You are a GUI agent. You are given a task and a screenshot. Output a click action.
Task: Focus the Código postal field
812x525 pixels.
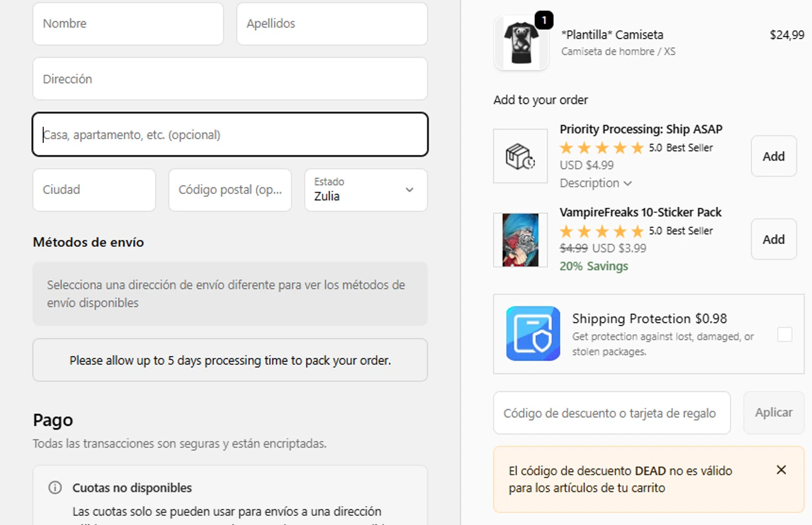pyautogui.click(x=230, y=190)
